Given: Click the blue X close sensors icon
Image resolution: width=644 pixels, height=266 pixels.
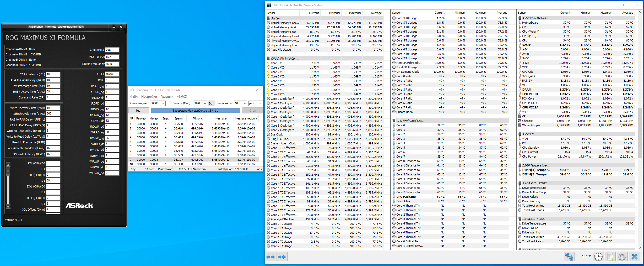Looking at the screenshot, I should 634,257.
